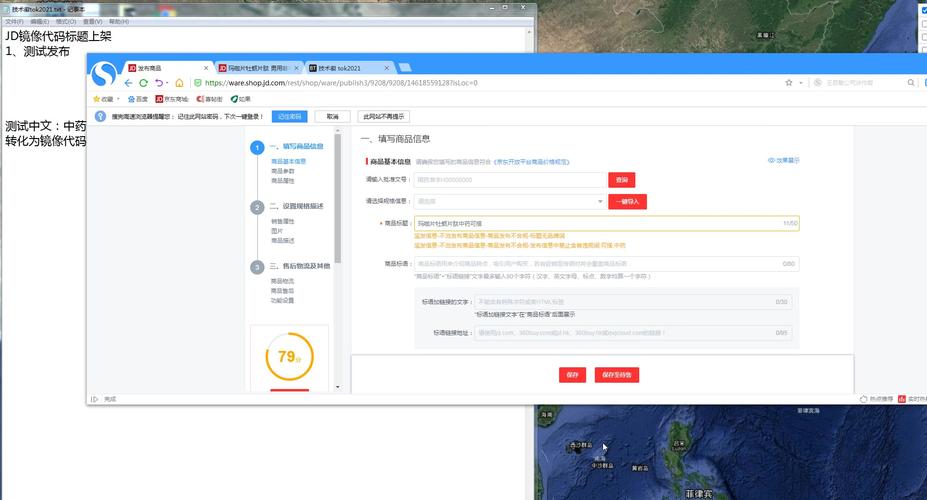The height and width of the screenshot is (500, 927).
Task: Click the slogan link text input
Action: tap(633, 301)
